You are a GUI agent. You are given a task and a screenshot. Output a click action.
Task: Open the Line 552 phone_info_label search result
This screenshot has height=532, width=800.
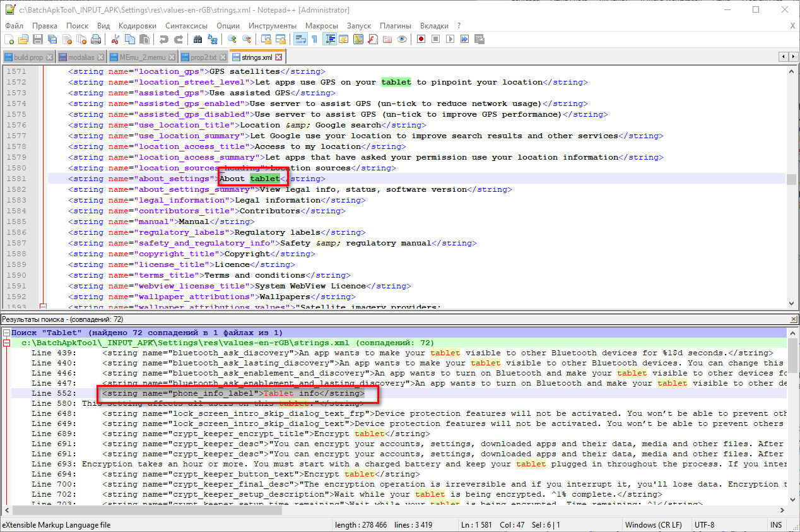233,393
